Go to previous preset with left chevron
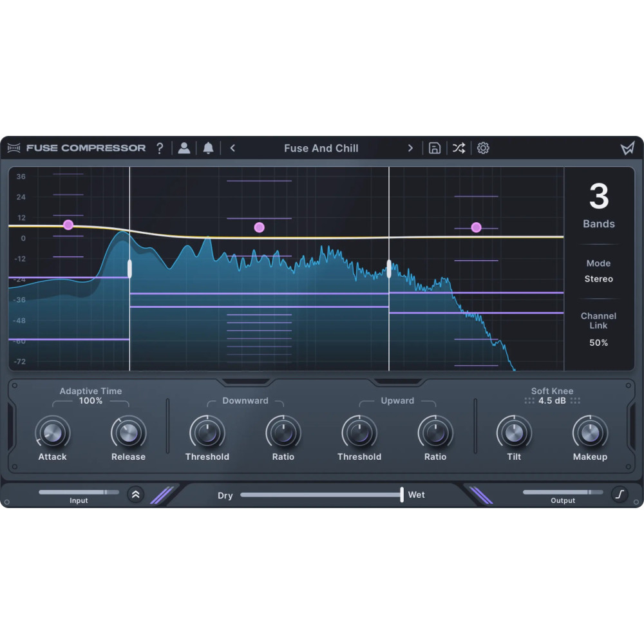This screenshot has width=644, height=644. coord(232,148)
